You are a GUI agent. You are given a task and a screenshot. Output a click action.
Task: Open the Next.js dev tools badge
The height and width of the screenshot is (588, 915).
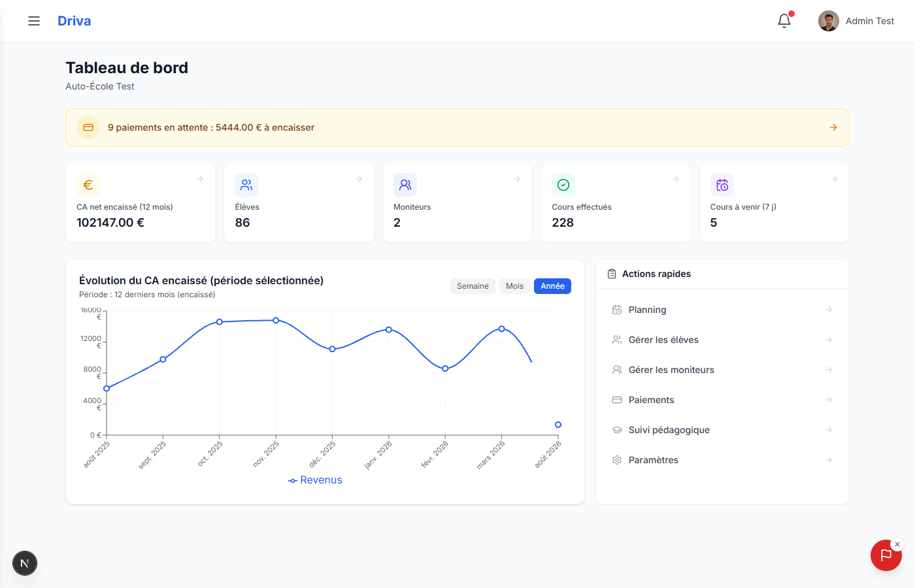(25, 563)
